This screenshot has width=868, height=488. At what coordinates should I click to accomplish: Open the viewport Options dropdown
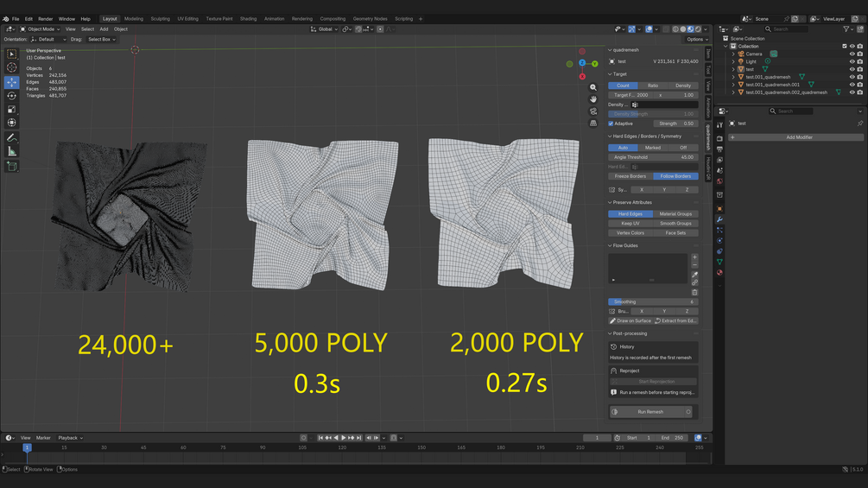point(697,39)
